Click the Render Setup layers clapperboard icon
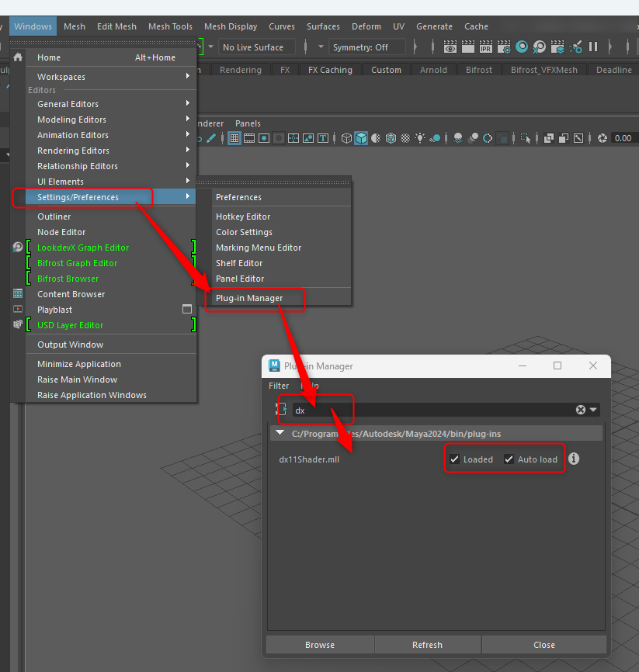Viewport: 639px width, 672px height. click(x=557, y=47)
